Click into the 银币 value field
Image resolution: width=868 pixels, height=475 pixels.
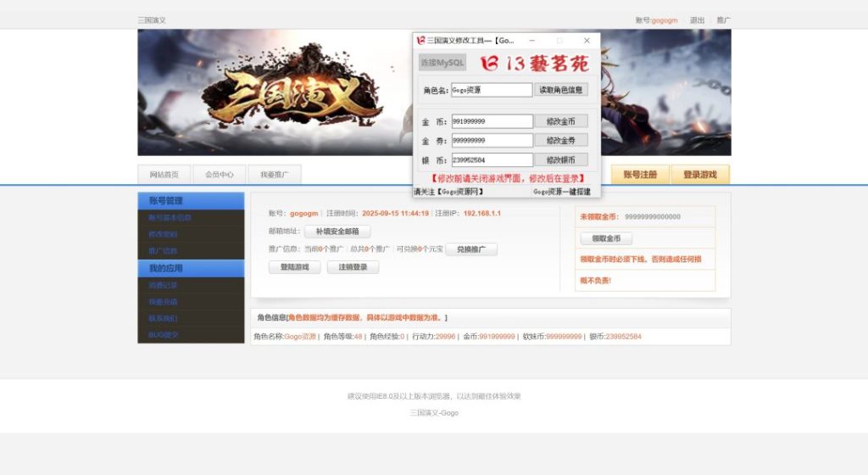click(x=492, y=159)
